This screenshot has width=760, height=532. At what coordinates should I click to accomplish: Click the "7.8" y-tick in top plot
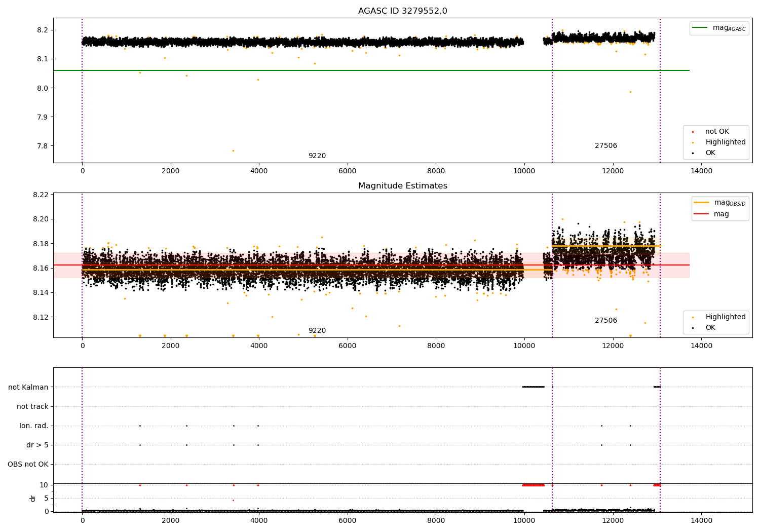click(43, 146)
